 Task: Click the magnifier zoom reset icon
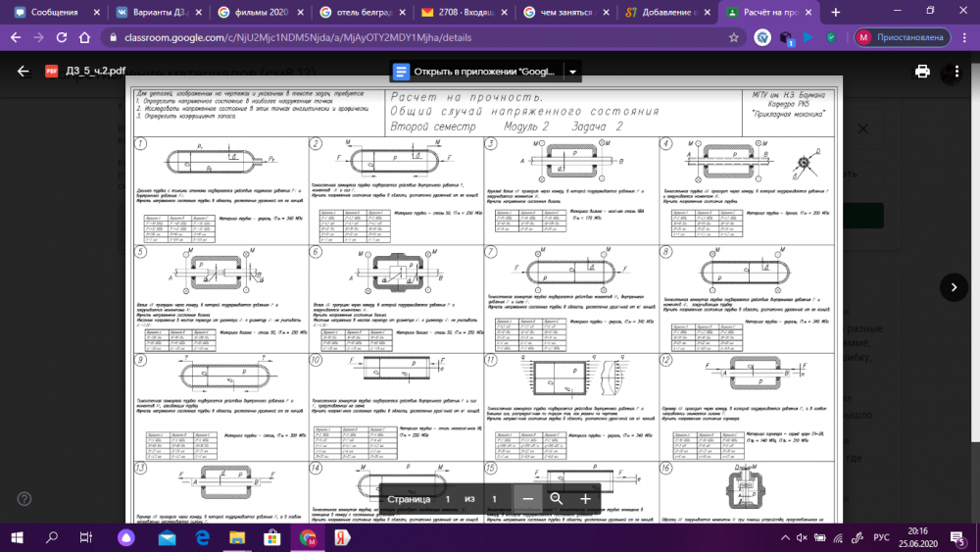[557, 499]
